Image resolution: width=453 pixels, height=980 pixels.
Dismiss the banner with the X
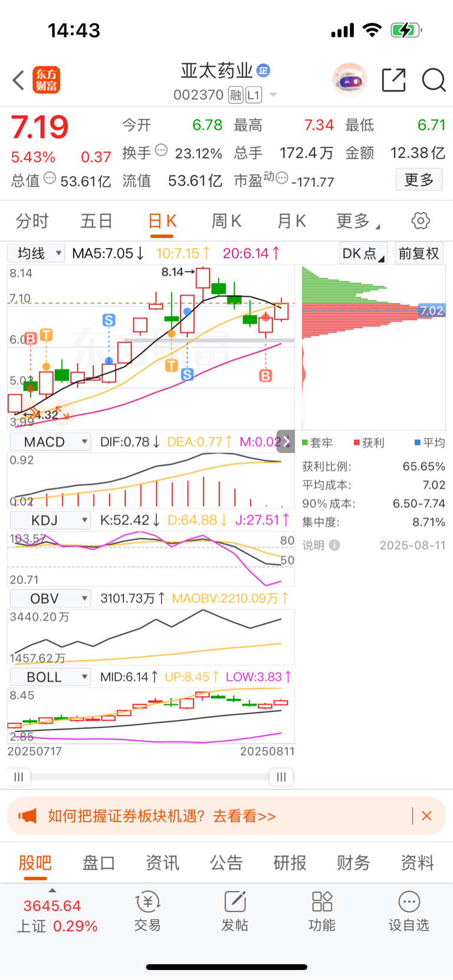[x=427, y=816]
